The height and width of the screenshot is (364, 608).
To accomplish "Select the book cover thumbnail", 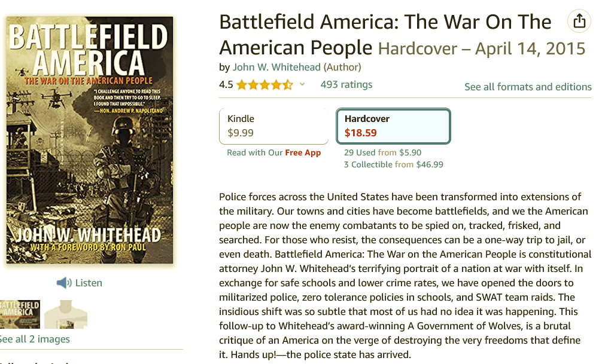I will point(19,314).
